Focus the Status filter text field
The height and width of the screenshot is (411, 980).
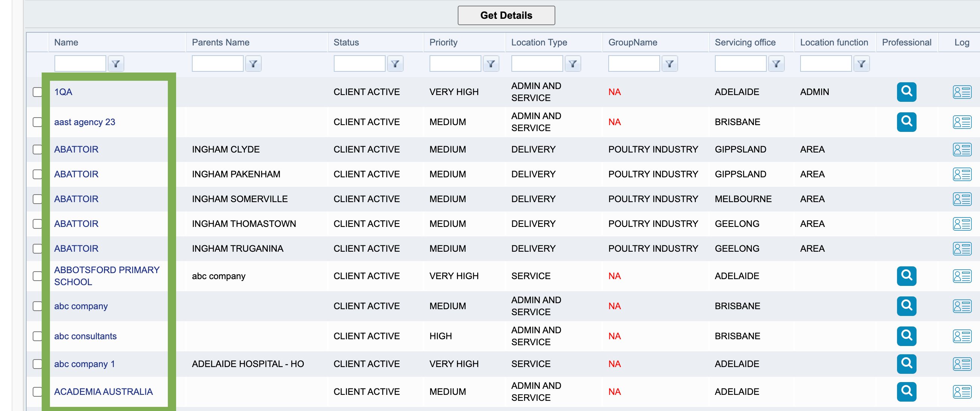tap(359, 63)
